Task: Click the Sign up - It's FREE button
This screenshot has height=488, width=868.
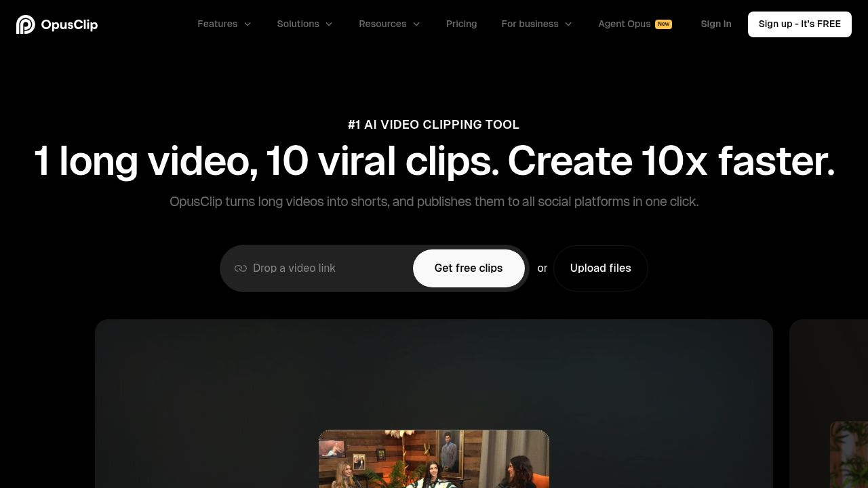Action: pos(799,24)
